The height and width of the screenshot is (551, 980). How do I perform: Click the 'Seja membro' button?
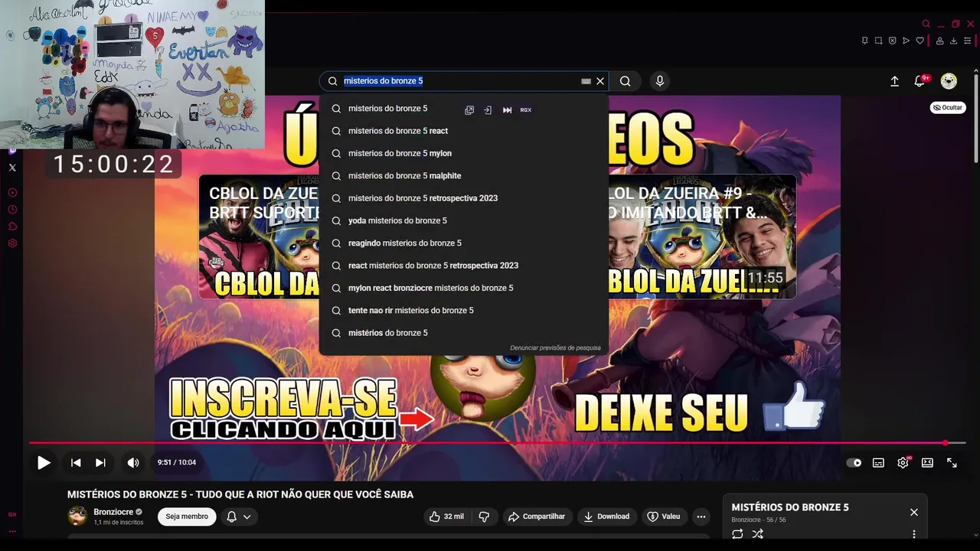pyautogui.click(x=187, y=517)
